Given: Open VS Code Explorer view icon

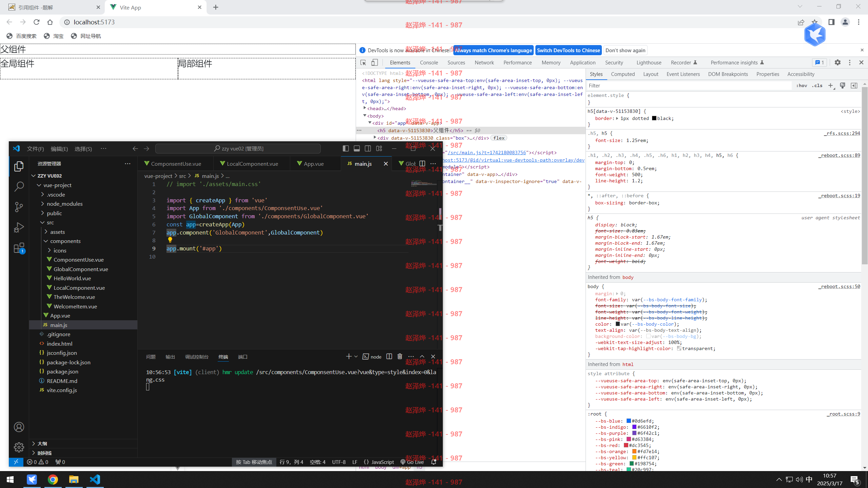Looking at the screenshot, I should click(x=19, y=166).
